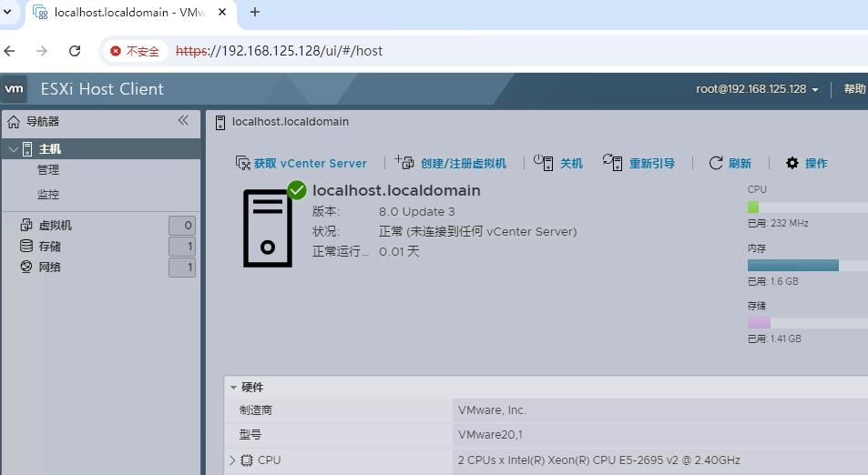Click the host icon beside localhost.localdomain breadcrumb

coord(220,122)
